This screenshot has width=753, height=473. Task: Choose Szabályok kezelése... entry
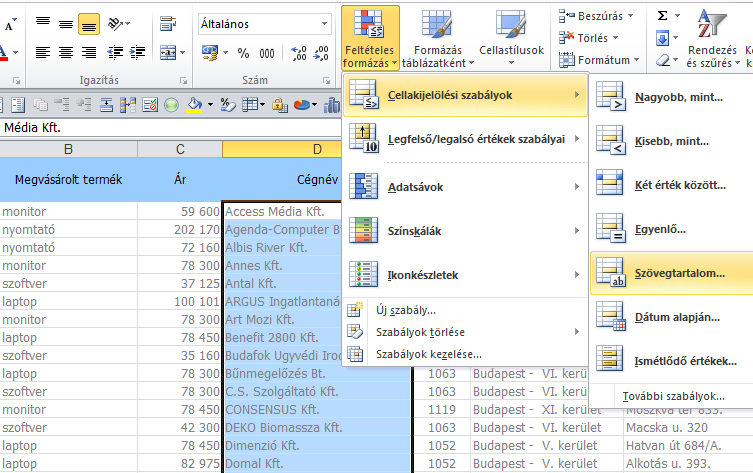tap(465, 354)
